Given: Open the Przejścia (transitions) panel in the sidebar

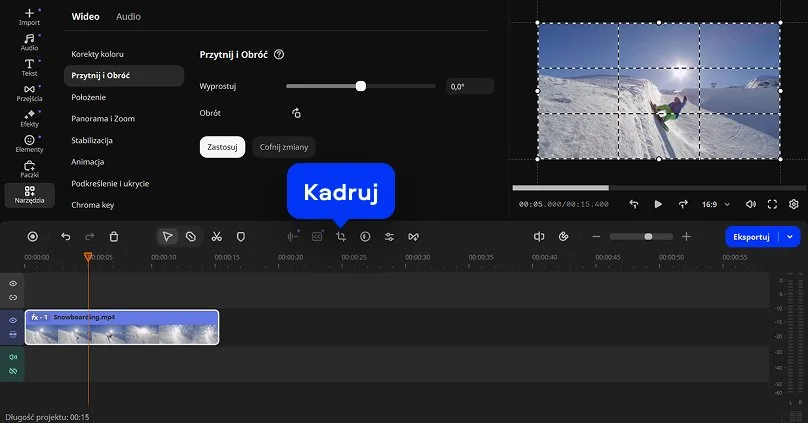Looking at the screenshot, I should 29,94.
